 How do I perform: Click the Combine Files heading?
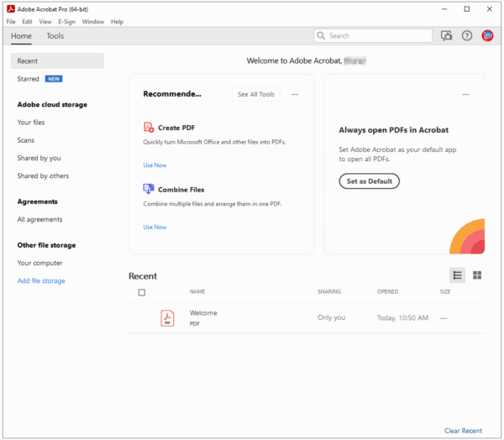[181, 190]
